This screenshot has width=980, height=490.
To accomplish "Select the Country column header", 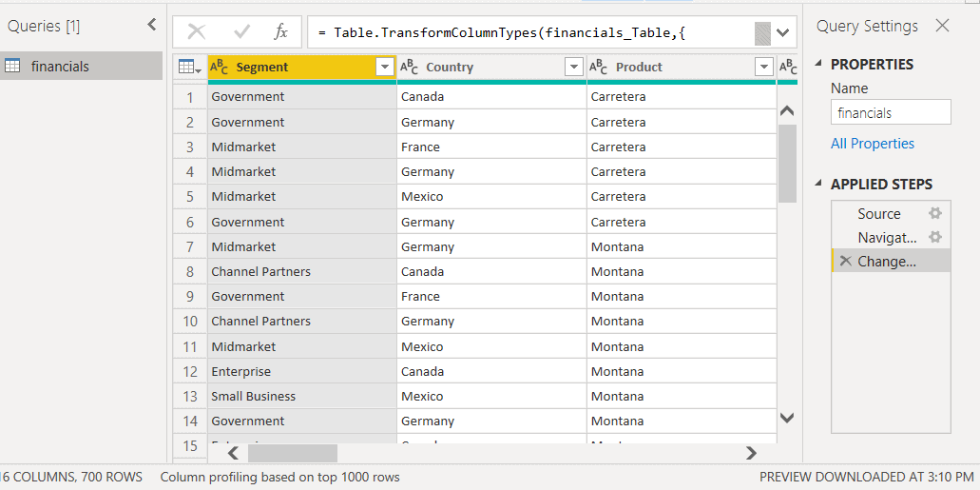I will pos(491,67).
